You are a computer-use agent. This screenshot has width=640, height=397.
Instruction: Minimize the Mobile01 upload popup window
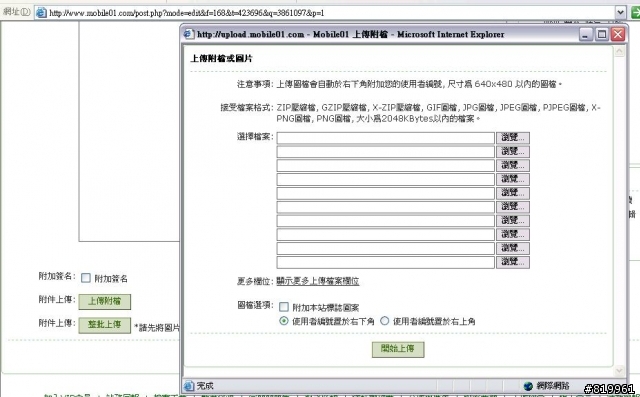click(585, 34)
